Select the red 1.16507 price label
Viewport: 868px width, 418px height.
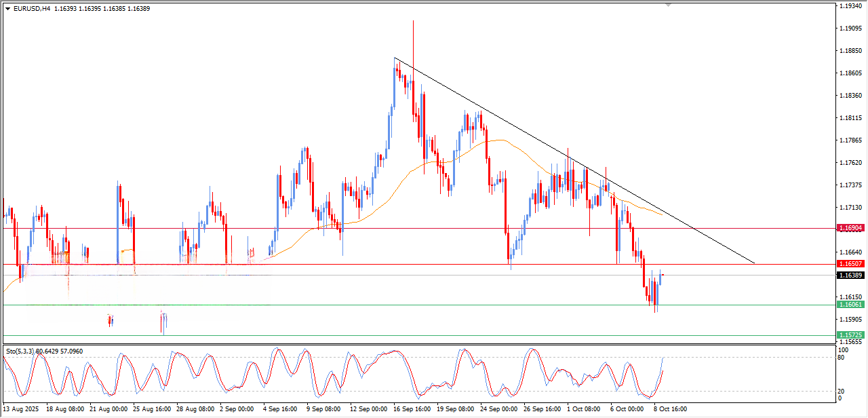(x=850, y=264)
